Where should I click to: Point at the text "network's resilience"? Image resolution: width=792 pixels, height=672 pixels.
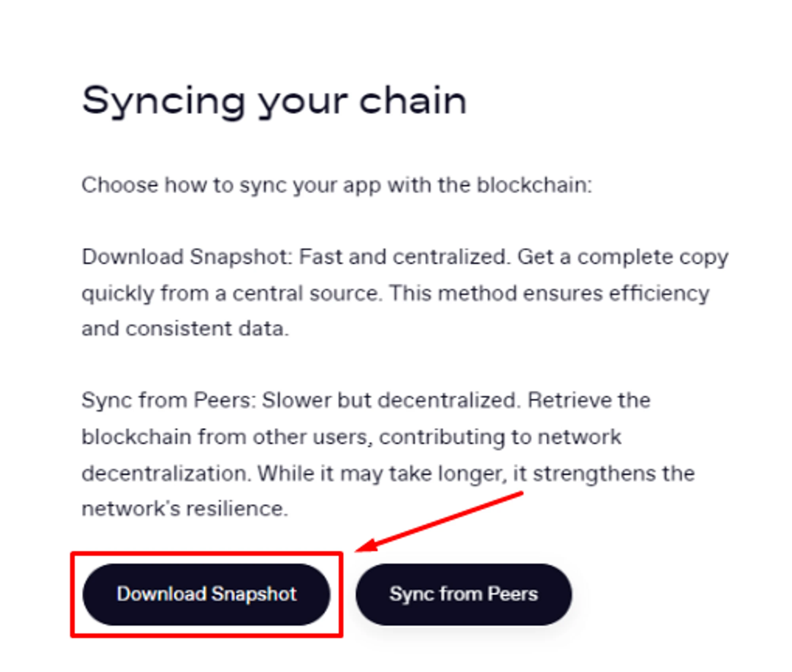click(184, 509)
